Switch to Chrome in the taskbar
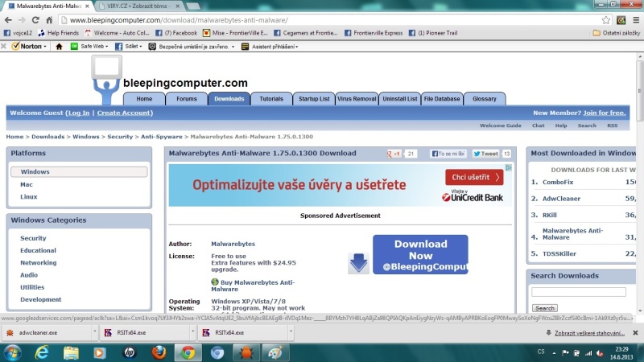 click(x=188, y=352)
